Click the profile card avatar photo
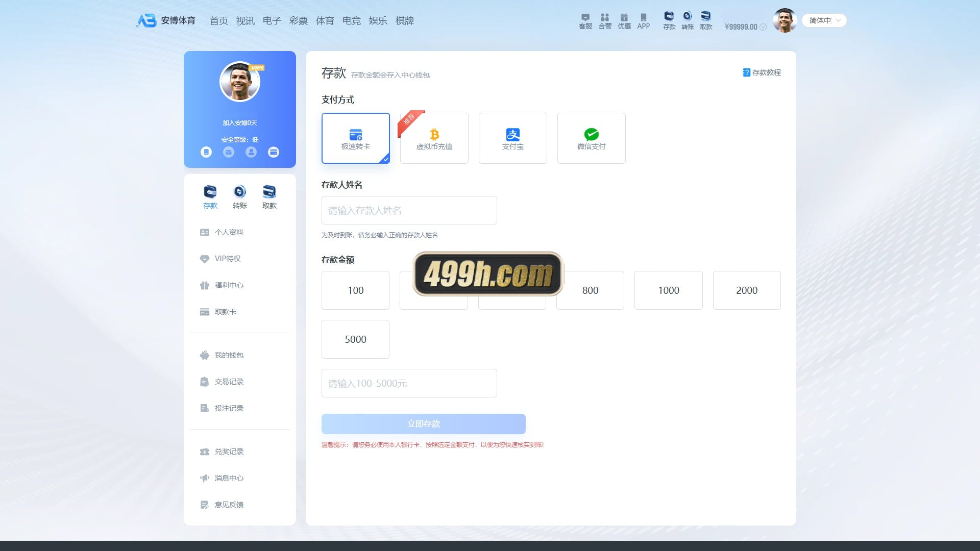The image size is (980, 551). click(240, 82)
